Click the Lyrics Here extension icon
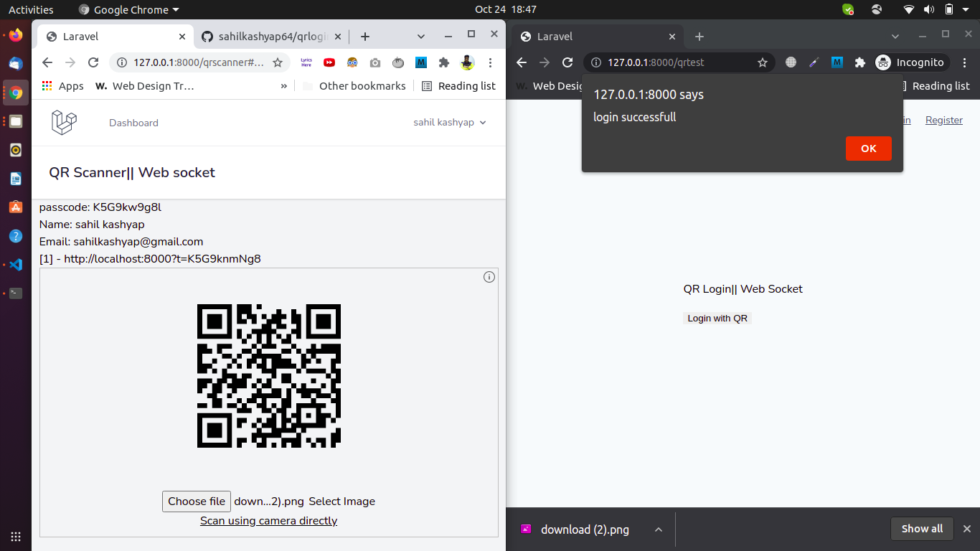 pyautogui.click(x=306, y=62)
